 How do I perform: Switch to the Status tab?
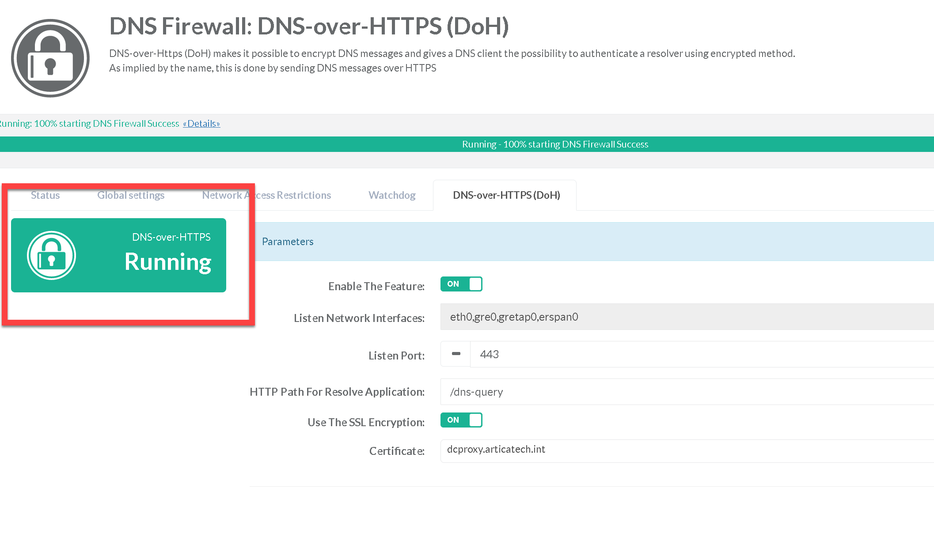(45, 195)
